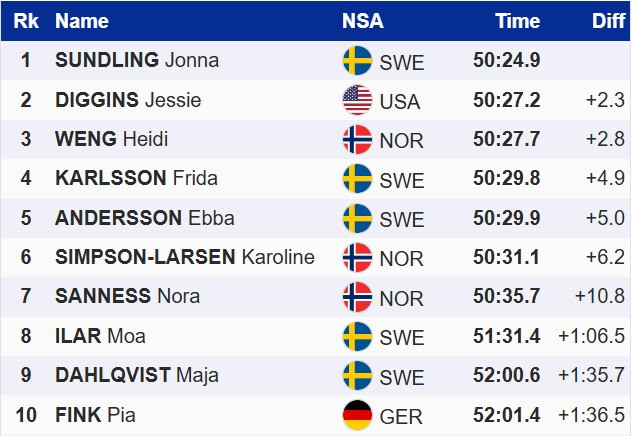Click the USA flag next to Jessie Diggins

tap(357, 100)
